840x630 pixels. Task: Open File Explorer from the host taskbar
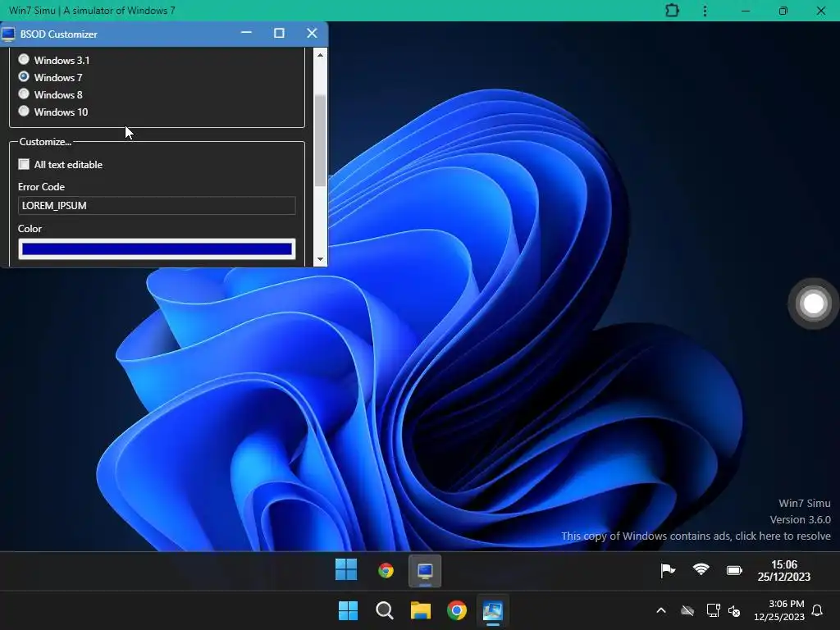coord(421,610)
